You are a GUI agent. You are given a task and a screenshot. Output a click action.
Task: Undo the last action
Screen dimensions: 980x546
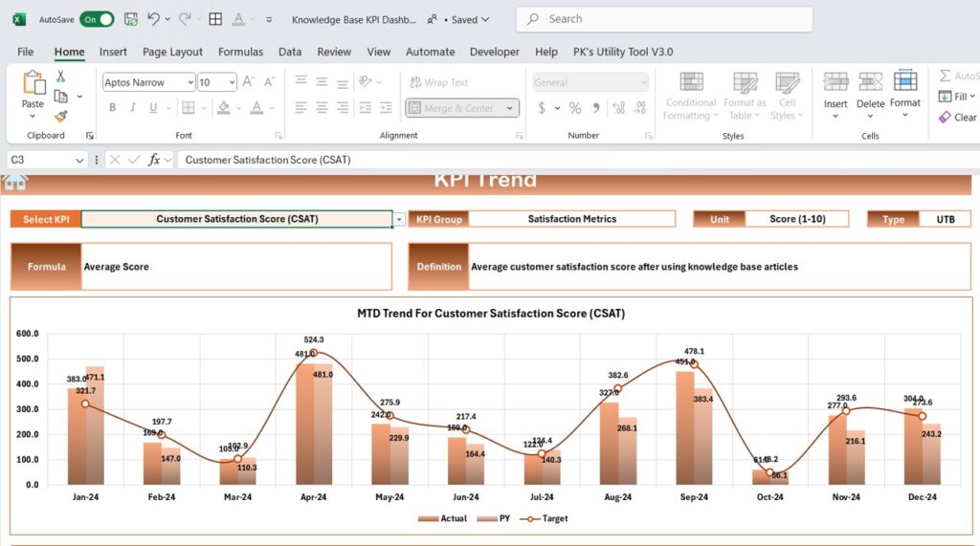coord(154,19)
